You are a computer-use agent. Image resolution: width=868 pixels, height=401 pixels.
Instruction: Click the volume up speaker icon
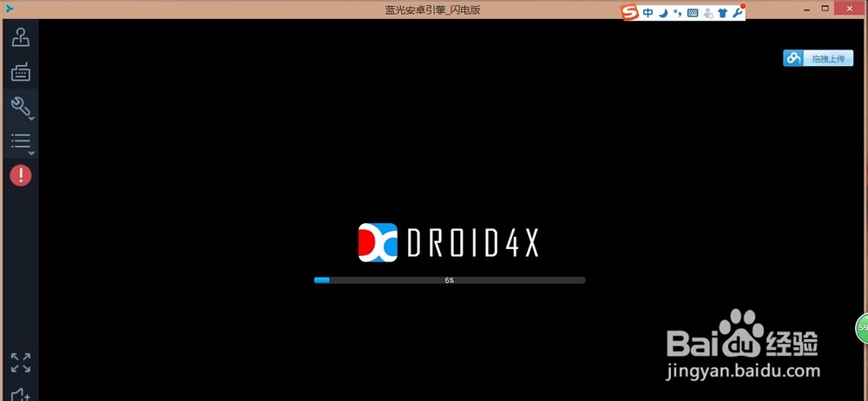tap(21, 394)
